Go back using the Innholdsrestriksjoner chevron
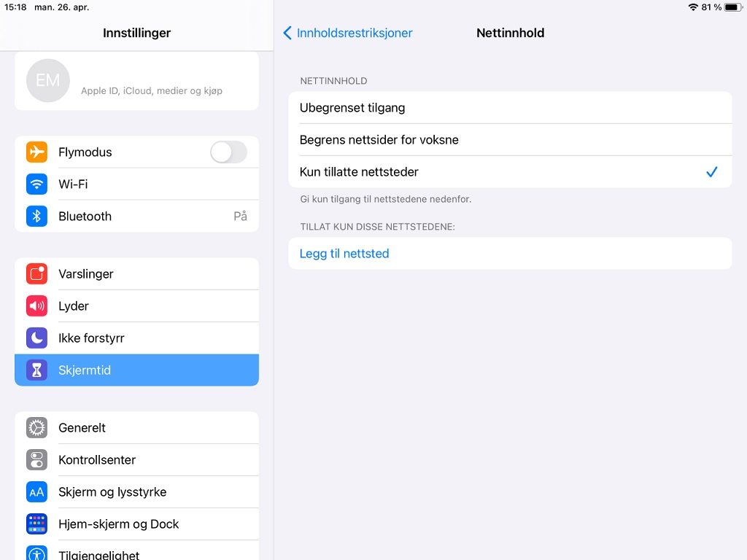 click(287, 33)
